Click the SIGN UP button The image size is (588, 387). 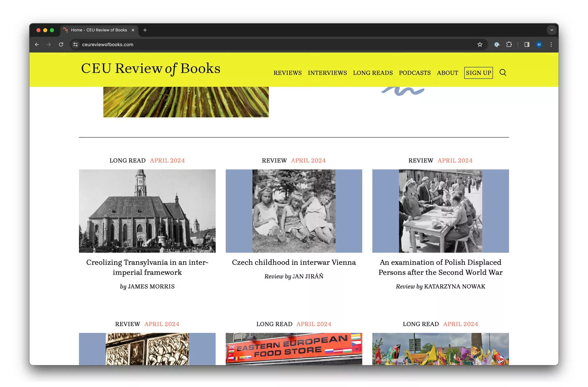478,73
